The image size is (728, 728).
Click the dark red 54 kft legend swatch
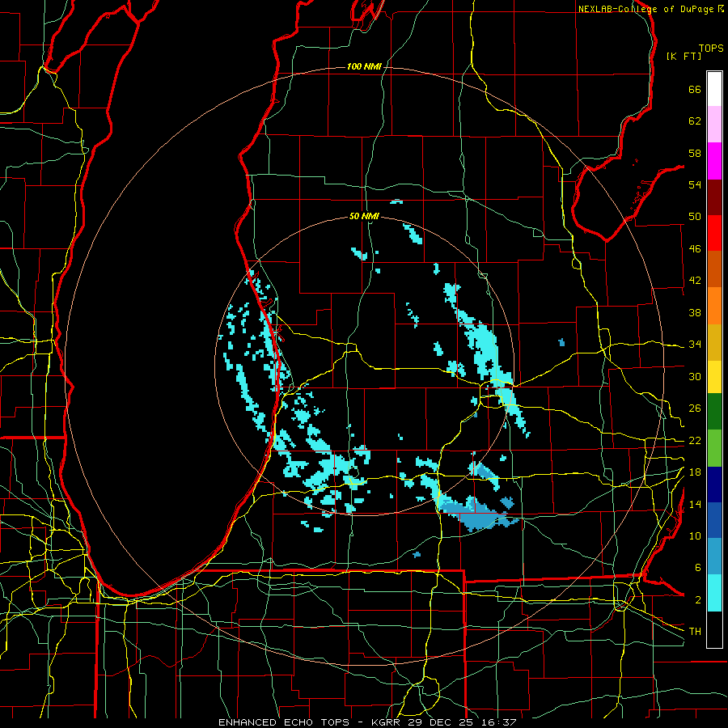pyautogui.click(x=714, y=198)
